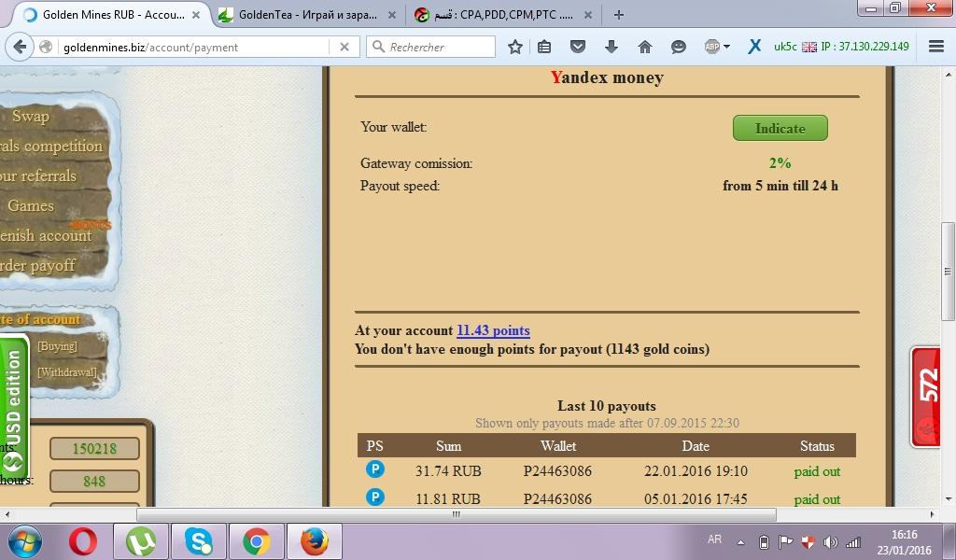Click the [Buying] account link
956x560 pixels.
[57, 346]
